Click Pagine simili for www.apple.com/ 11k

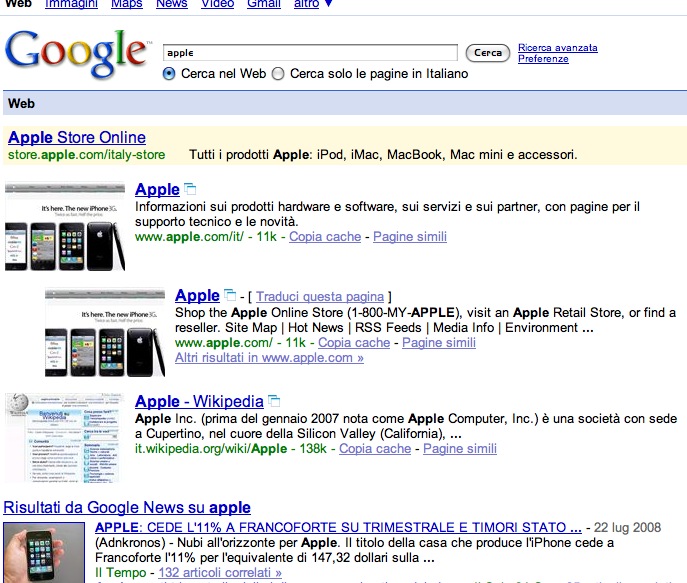(x=439, y=343)
